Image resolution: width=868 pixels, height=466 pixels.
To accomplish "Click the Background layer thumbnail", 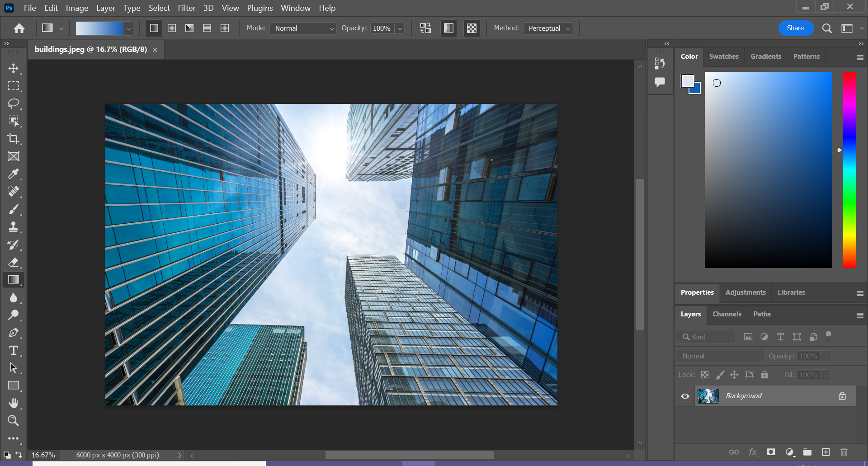I will coord(708,396).
